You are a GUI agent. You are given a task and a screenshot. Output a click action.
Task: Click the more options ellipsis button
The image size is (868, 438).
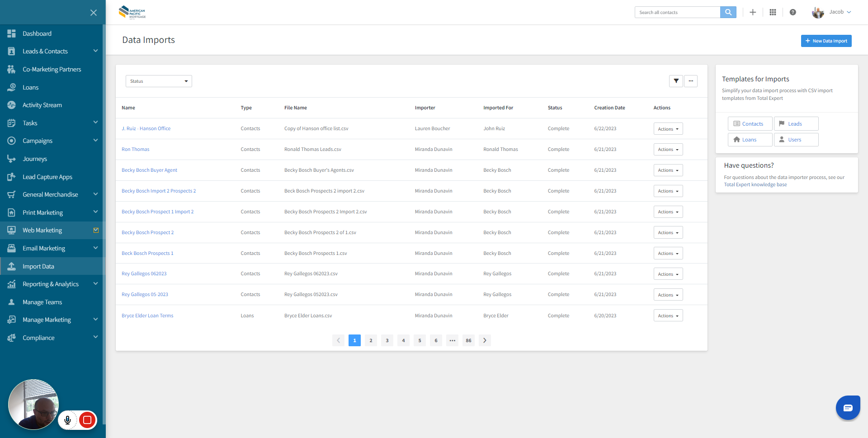(691, 81)
